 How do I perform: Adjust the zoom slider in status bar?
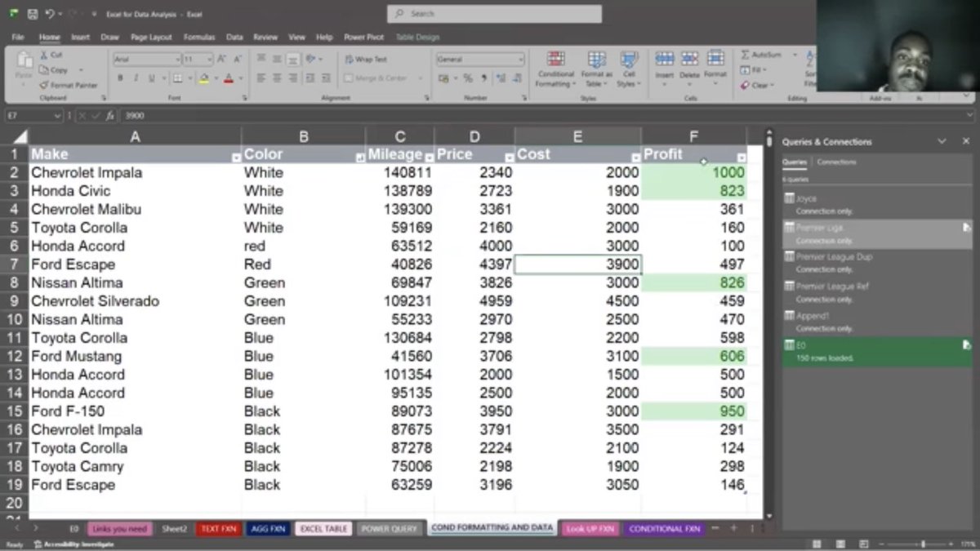(923, 544)
